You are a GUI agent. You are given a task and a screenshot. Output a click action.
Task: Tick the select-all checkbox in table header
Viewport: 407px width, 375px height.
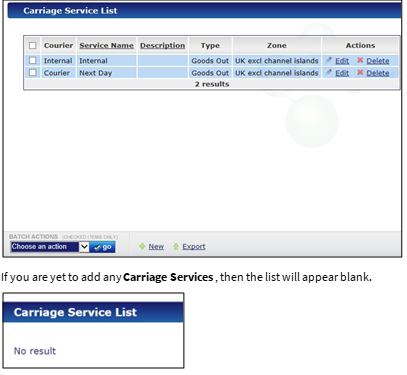click(33, 45)
